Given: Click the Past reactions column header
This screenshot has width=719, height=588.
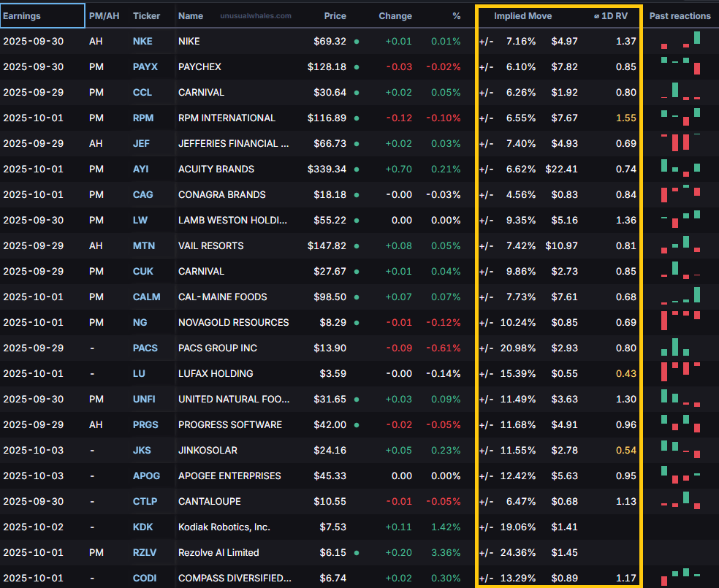Looking at the screenshot, I should [680, 16].
